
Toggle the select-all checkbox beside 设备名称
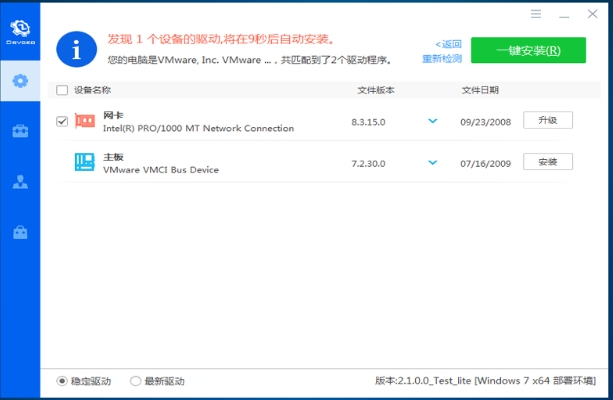click(62, 90)
